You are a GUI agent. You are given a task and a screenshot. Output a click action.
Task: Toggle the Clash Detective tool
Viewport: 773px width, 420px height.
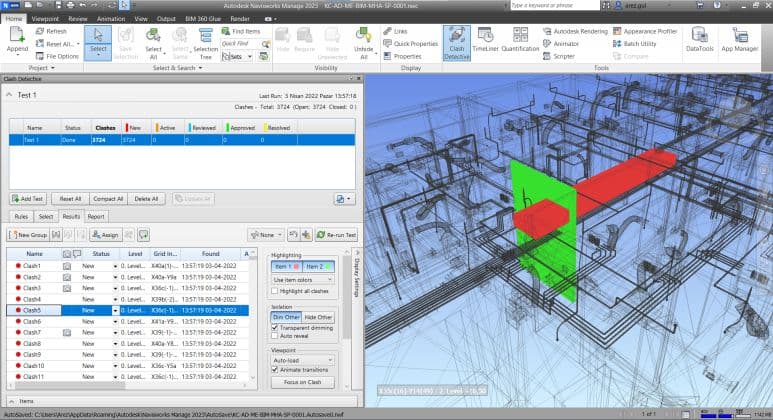coord(457,43)
